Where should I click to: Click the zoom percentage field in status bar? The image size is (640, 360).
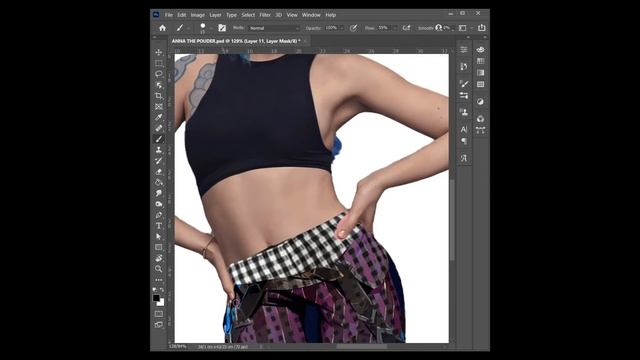178,347
